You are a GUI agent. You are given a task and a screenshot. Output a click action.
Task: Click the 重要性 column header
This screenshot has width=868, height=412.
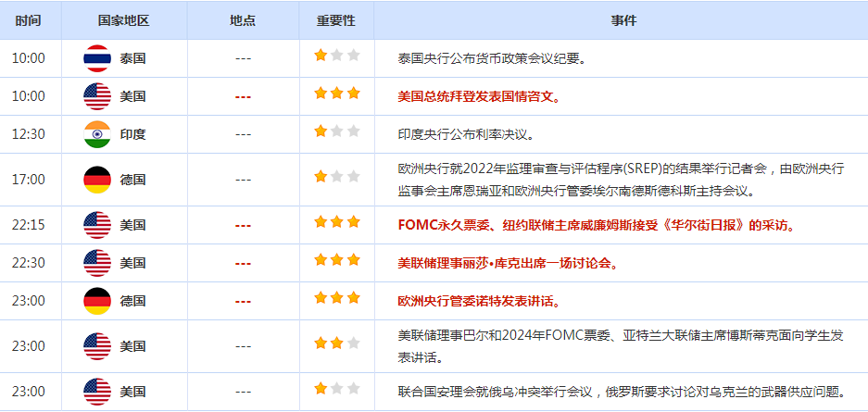[335, 20]
